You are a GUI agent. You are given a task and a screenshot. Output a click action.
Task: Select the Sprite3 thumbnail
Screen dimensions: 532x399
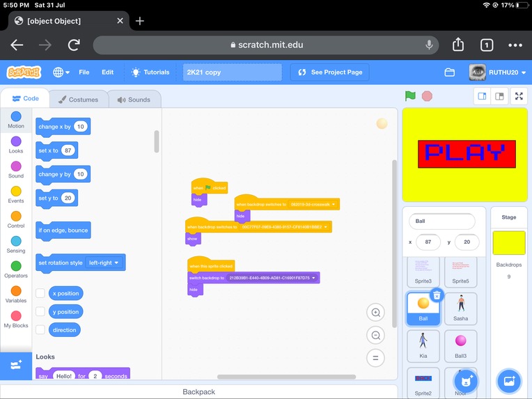(x=423, y=272)
